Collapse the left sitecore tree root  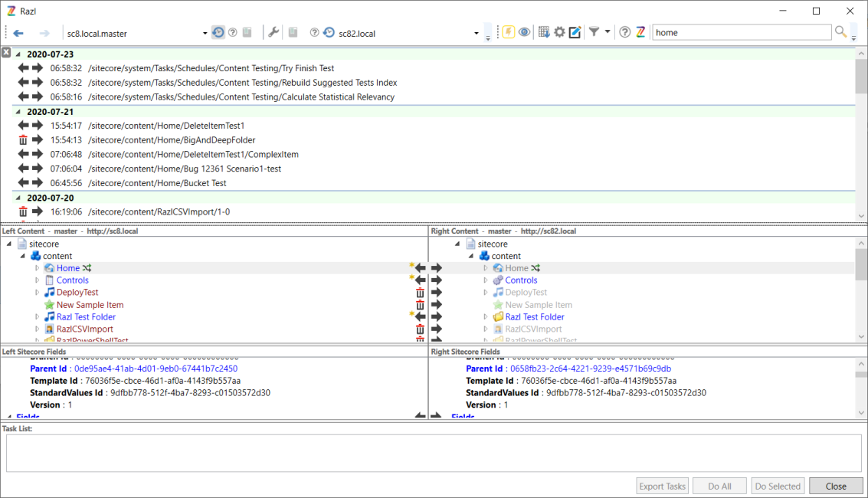[x=9, y=244]
